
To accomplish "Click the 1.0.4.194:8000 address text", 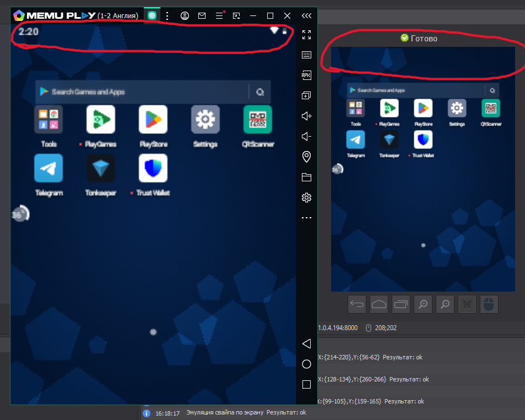I will coord(338,328).
